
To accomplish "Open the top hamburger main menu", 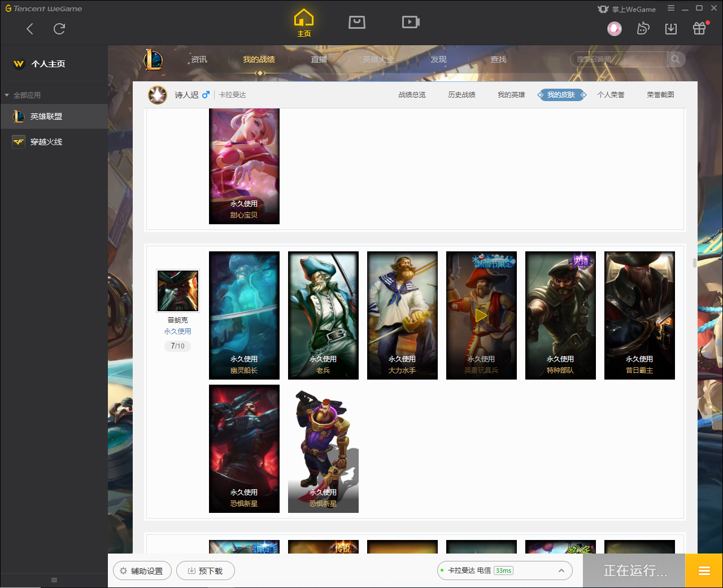I will pyautogui.click(x=671, y=8).
